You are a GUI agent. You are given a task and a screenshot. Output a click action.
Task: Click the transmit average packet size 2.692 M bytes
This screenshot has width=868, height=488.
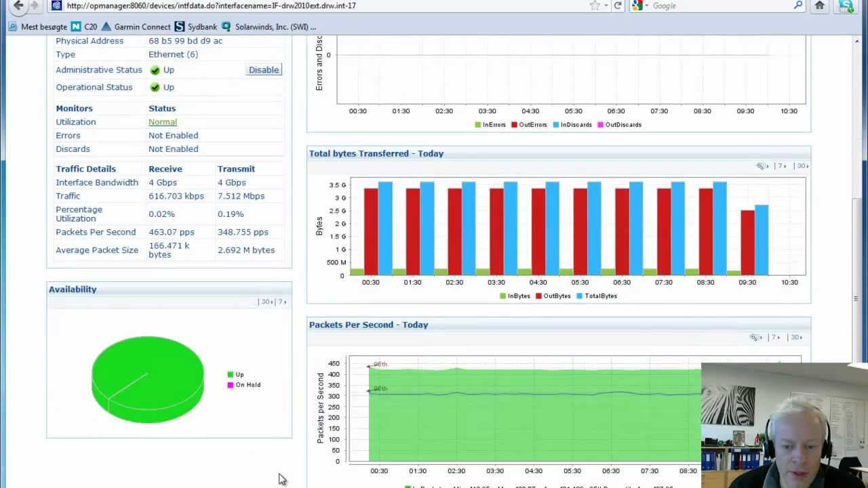click(246, 250)
